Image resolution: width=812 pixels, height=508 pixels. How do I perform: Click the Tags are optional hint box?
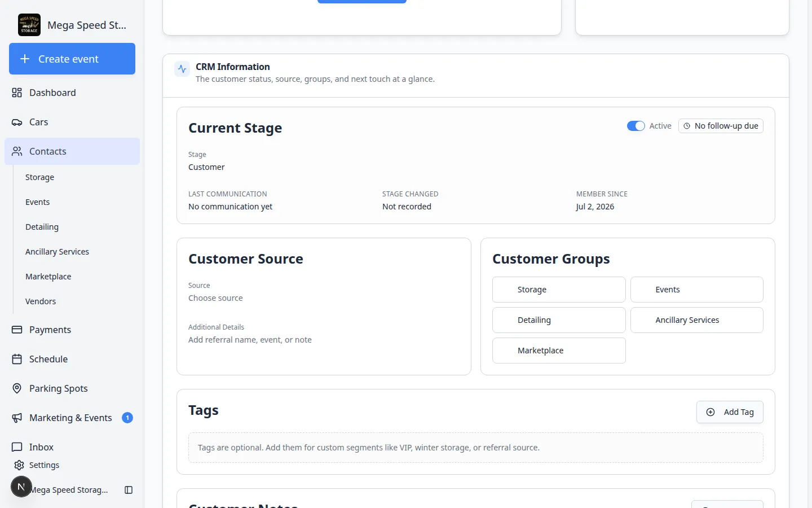point(475,448)
